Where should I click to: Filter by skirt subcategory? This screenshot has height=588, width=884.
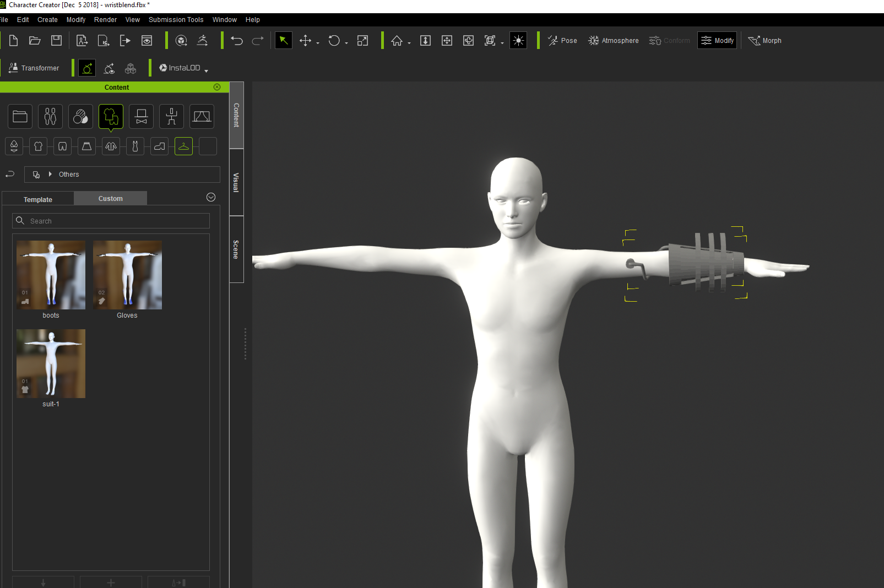(87, 146)
